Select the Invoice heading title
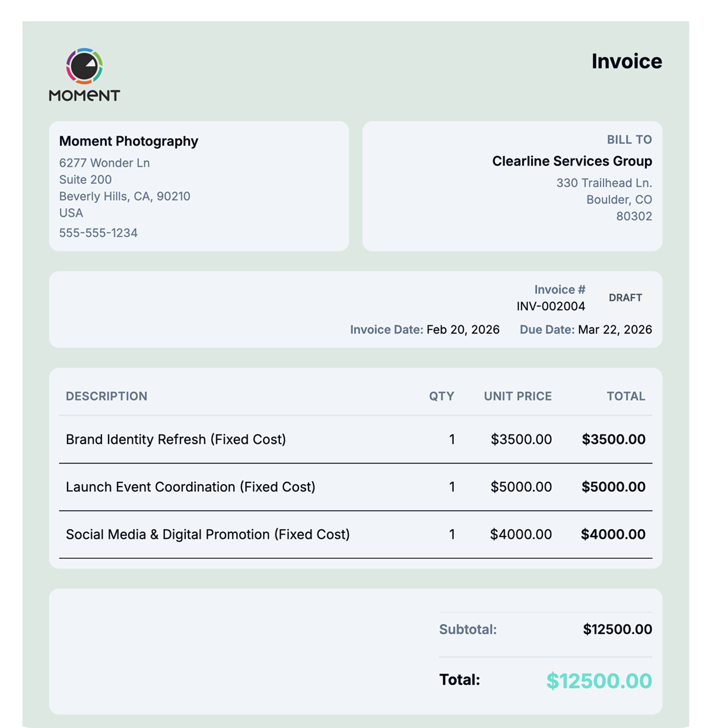This screenshot has width=712, height=728. pyautogui.click(x=627, y=61)
